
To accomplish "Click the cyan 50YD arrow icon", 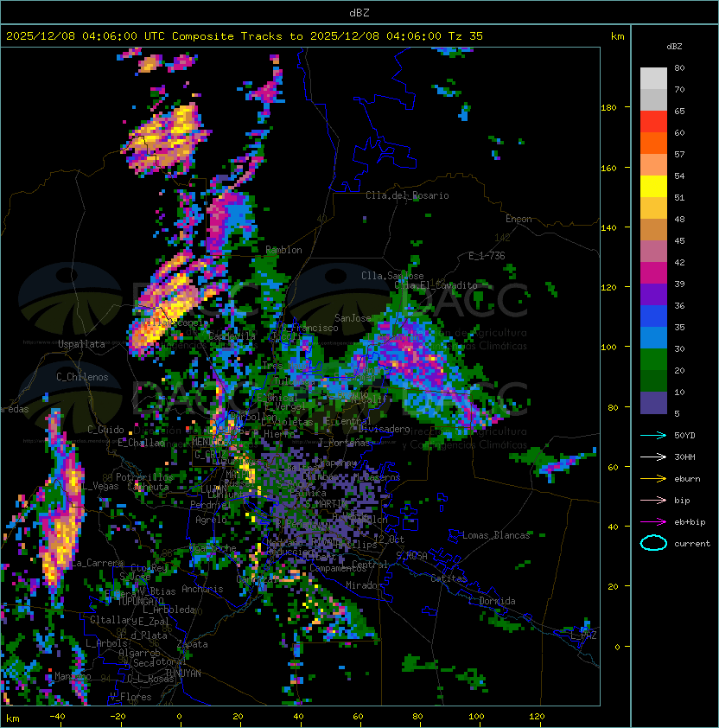I will 653,435.
